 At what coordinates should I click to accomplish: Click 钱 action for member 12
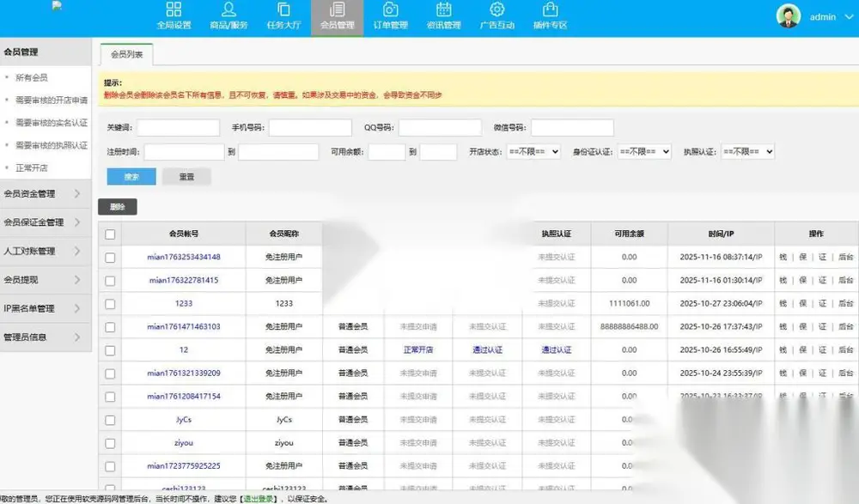pos(783,349)
